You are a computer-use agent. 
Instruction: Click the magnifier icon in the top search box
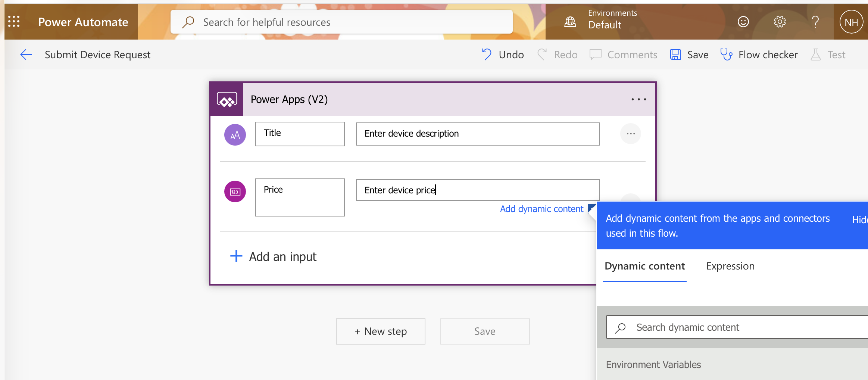188,22
